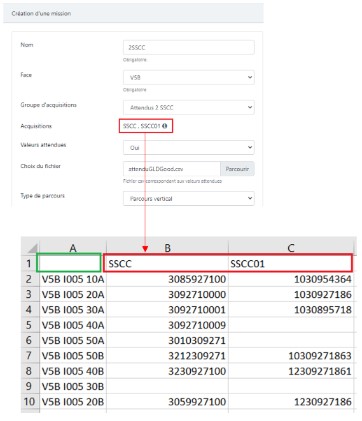
Task: Click cell B1 containing SSCC
Action: [167, 264]
